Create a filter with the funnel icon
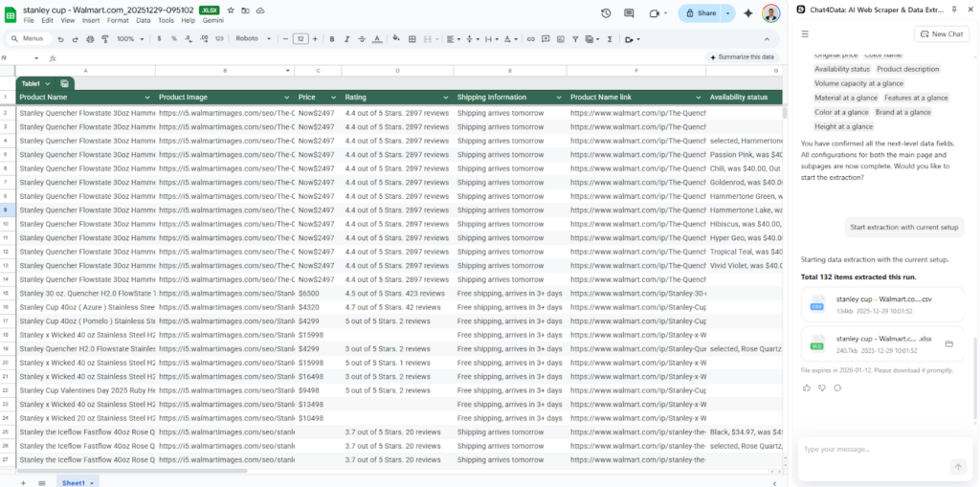 coord(575,39)
